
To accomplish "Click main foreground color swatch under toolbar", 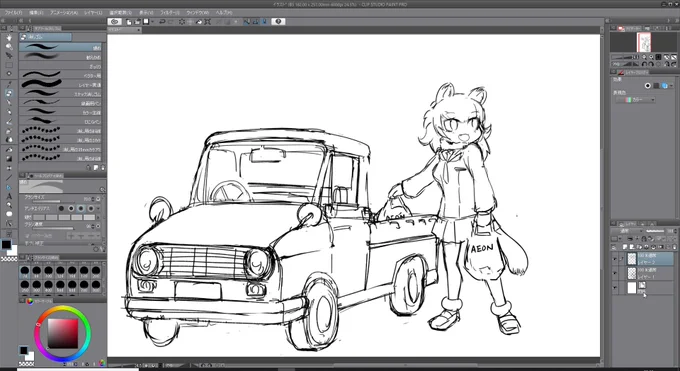I will click(7, 244).
